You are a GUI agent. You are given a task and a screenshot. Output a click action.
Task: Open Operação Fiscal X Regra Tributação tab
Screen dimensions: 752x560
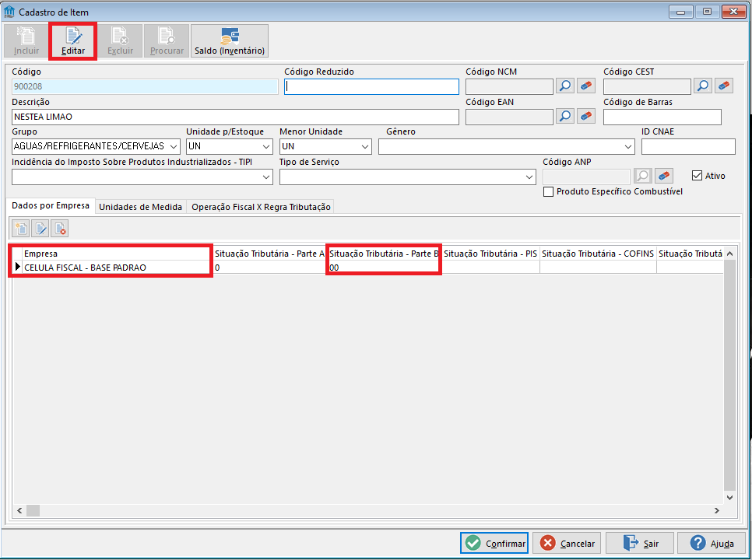[261, 207]
